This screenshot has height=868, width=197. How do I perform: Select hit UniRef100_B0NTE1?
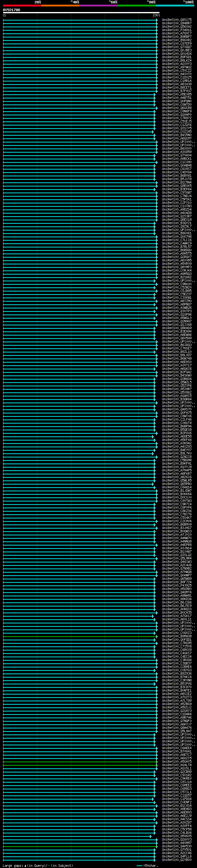177,690
